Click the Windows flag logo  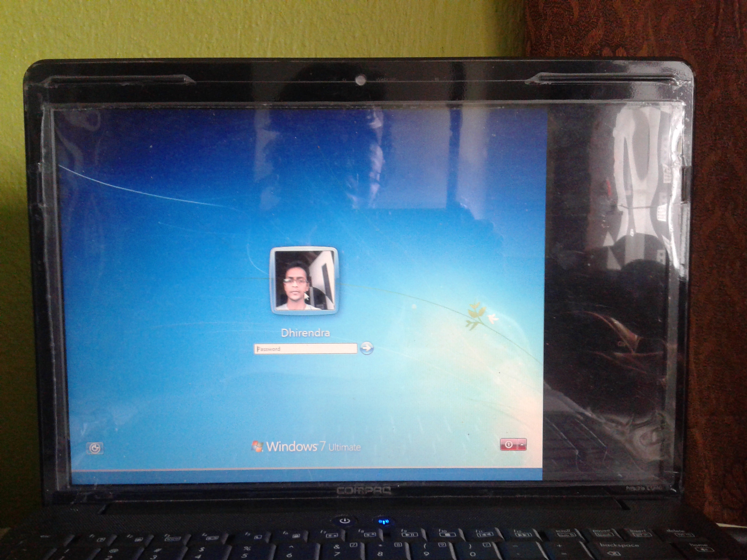coord(257,446)
